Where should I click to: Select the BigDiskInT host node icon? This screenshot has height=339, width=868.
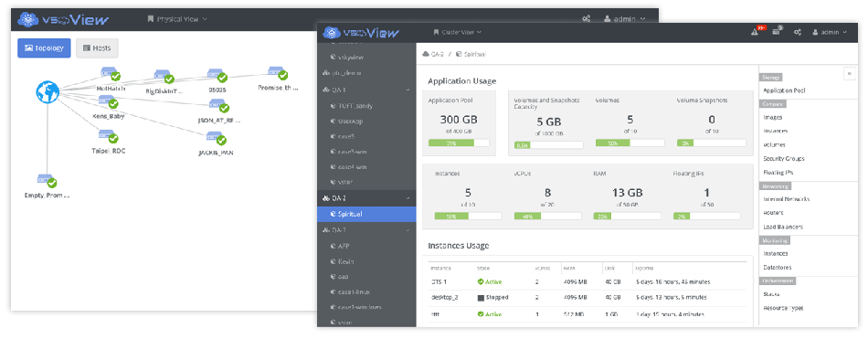(x=164, y=76)
